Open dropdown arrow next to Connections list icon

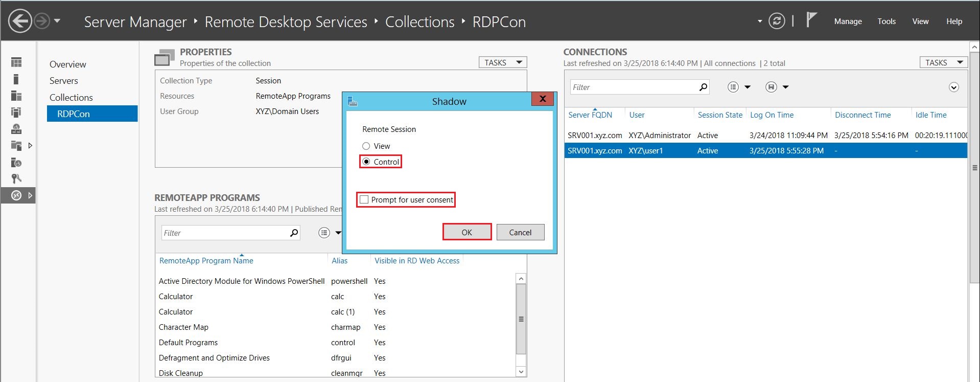coord(748,87)
